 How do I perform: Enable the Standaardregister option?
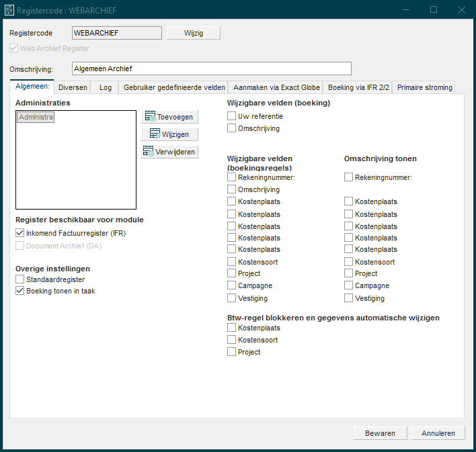(19, 279)
